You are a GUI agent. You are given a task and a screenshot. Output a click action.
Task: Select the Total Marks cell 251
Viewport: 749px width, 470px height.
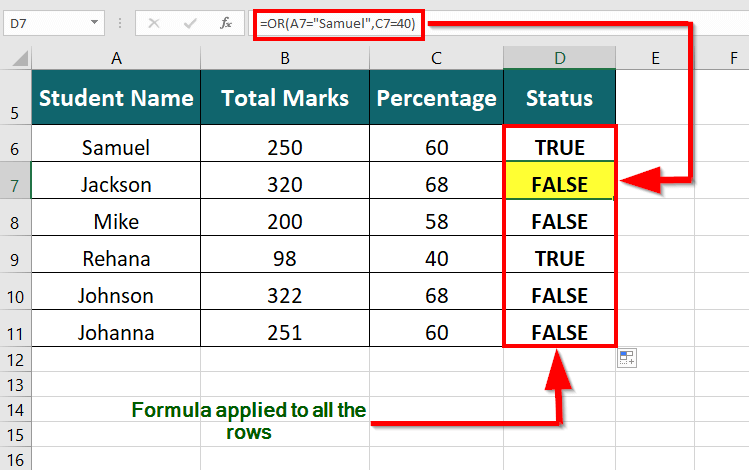285,329
